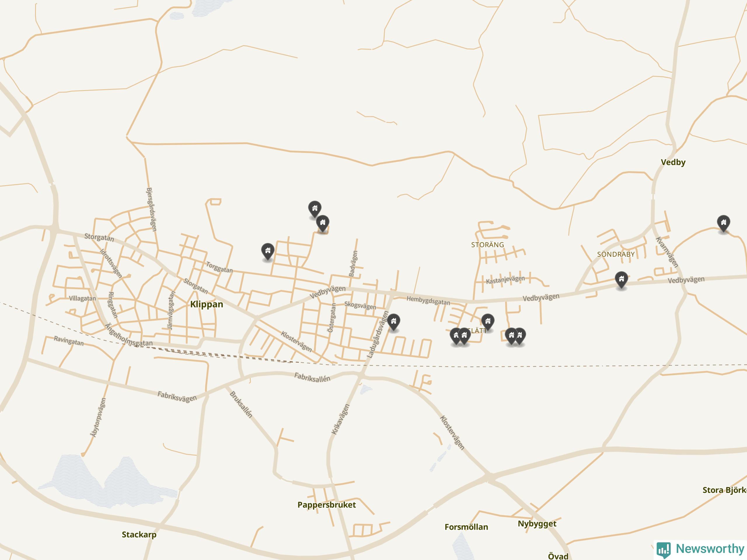Click the northernmost house marker above Klippan
This screenshot has width=747, height=560.
[315, 209]
